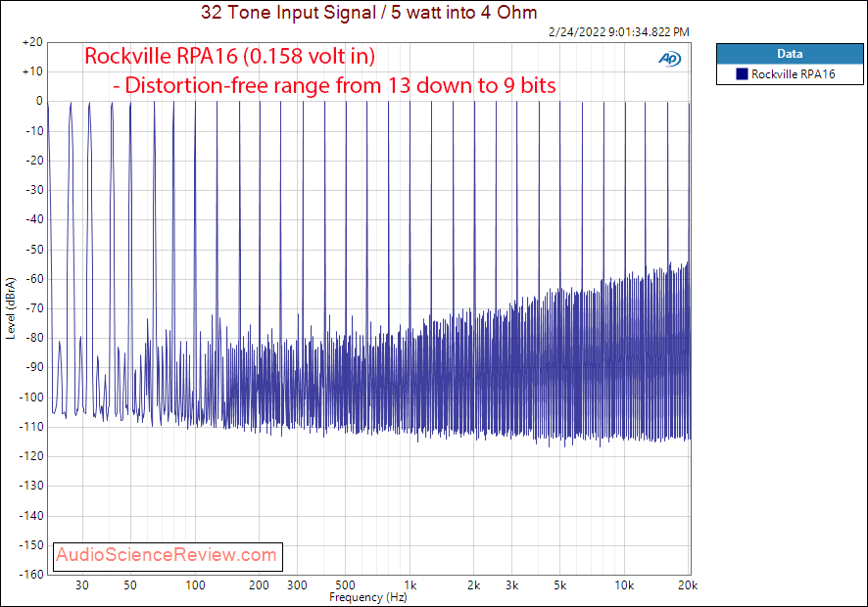Click the -30 Y-axis label
The width and height of the screenshot is (868, 607).
point(34,190)
